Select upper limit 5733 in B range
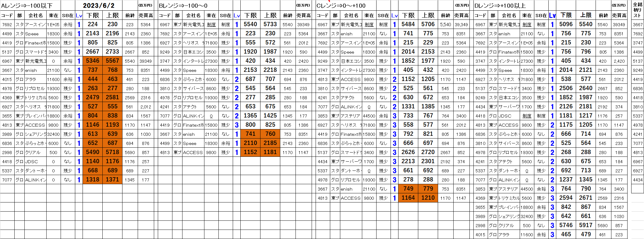644x239 pixels. click(270, 24)
